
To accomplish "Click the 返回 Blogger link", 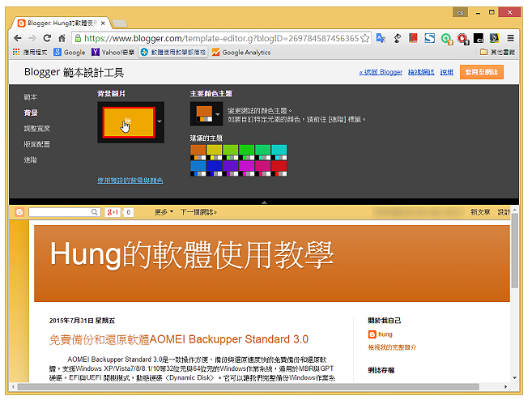I will pyautogui.click(x=381, y=72).
